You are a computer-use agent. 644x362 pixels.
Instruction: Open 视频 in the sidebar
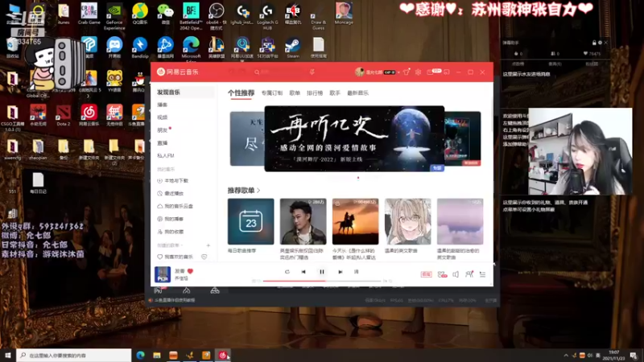coord(163,117)
